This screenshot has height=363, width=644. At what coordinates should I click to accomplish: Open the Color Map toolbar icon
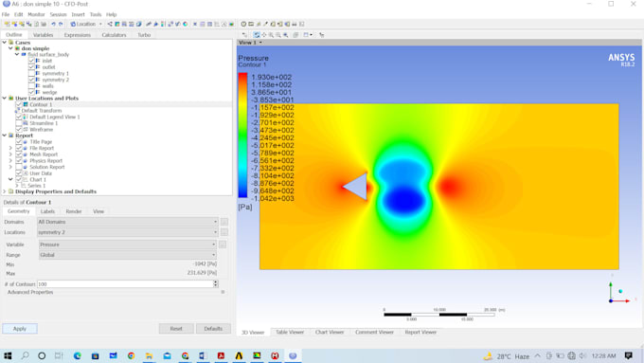[186, 24]
